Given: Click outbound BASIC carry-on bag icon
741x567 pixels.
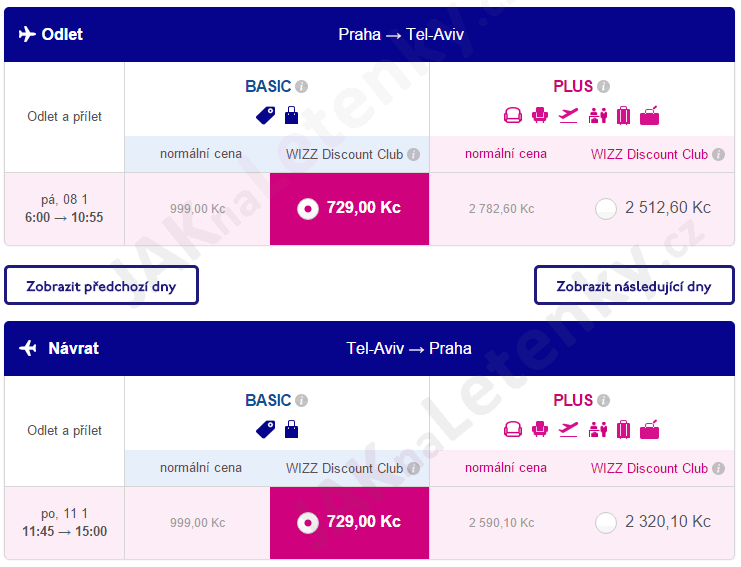Looking at the screenshot, I should [292, 115].
